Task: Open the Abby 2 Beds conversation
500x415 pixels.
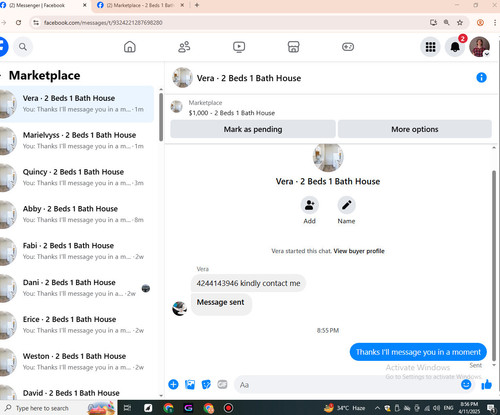Action: [77, 214]
